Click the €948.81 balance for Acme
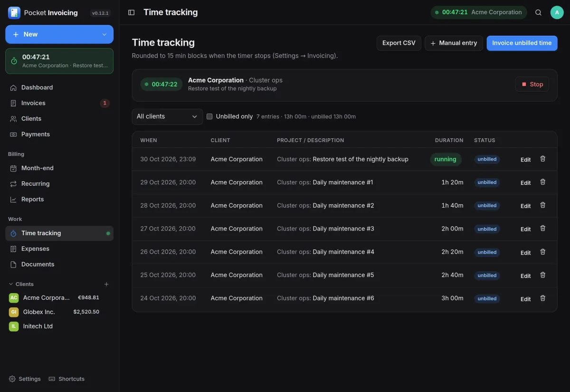The width and height of the screenshot is (570, 392). pos(88,297)
